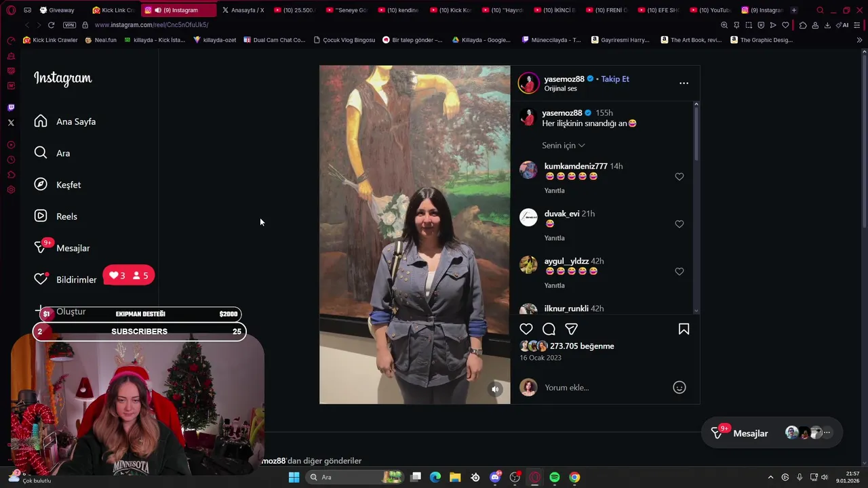Open browser downloads arrow icon

[827, 25]
